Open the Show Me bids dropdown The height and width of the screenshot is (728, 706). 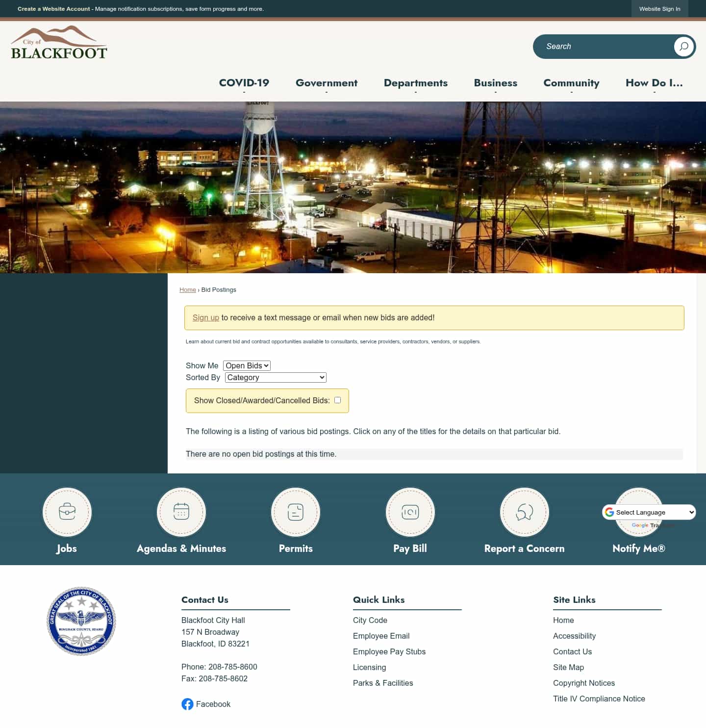247,365
